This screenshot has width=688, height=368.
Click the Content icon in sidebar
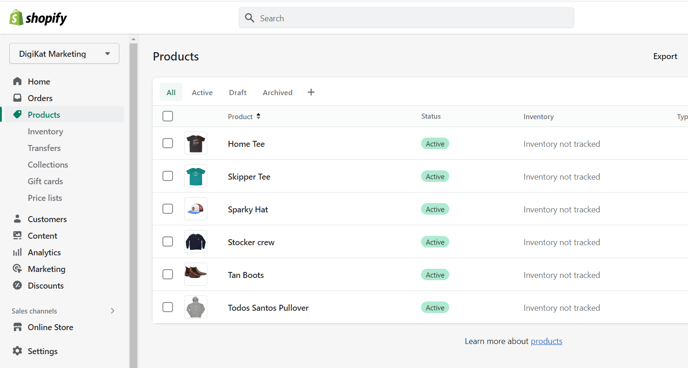pyautogui.click(x=17, y=236)
